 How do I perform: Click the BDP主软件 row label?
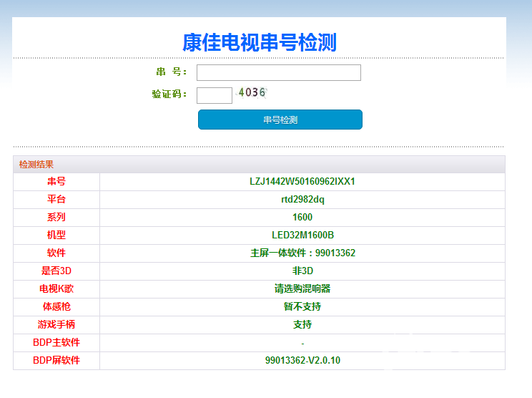point(56,343)
